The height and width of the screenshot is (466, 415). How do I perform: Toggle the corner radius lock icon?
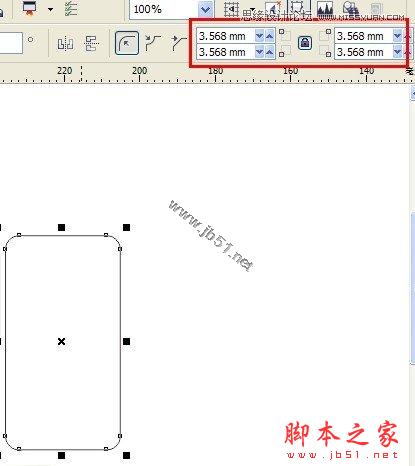pyautogui.click(x=305, y=43)
